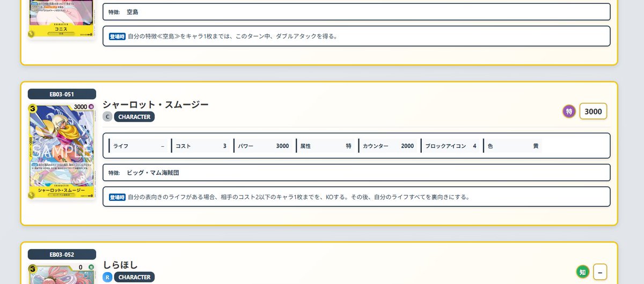Click the 特徴 ビッグ・マム海賊団 trait row
This screenshot has height=284, width=644.
point(356,173)
